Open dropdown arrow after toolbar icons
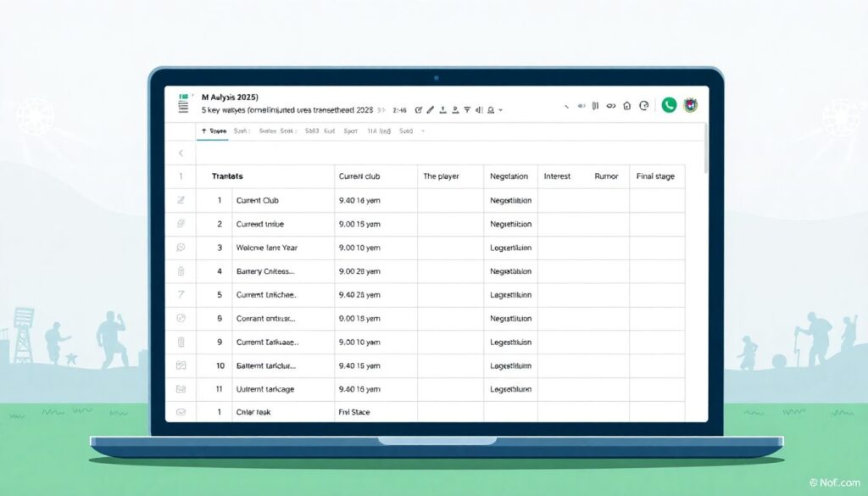This screenshot has width=868, height=496. [x=501, y=110]
